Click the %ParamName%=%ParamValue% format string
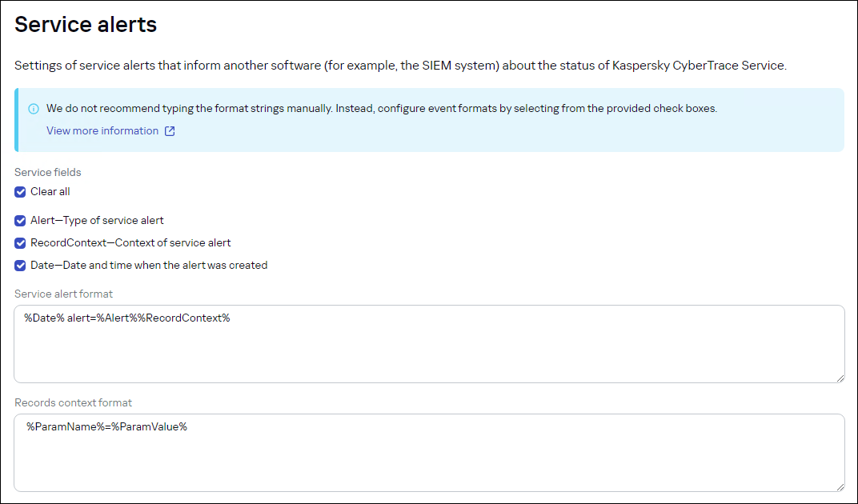This screenshot has height=504, width=858. [x=105, y=426]
